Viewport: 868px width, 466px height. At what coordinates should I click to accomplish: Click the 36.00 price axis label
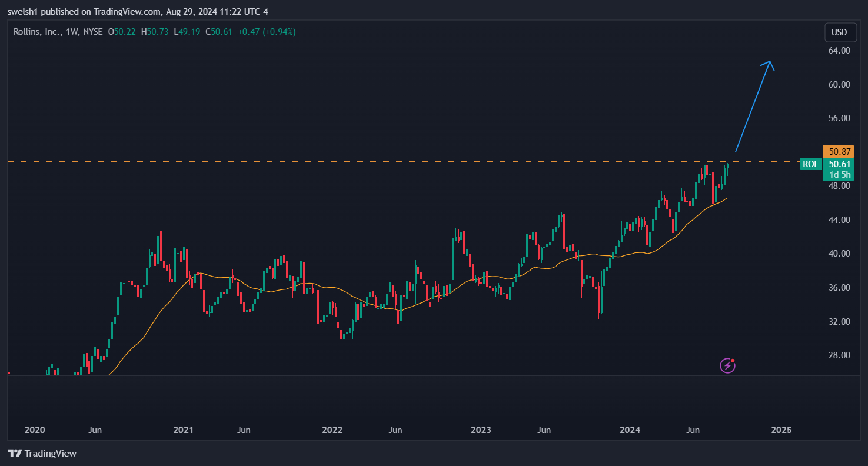pyautogui.click(x=839, y=288)
